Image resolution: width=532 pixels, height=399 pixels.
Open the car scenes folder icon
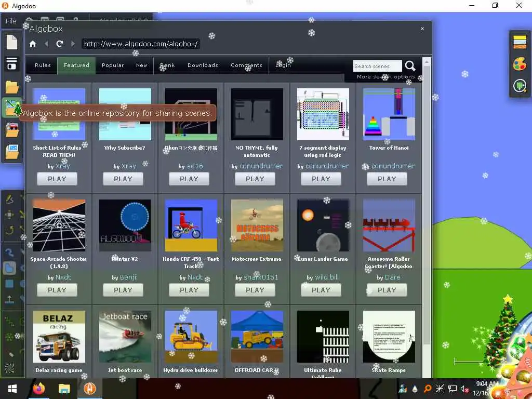click(12, 130)
